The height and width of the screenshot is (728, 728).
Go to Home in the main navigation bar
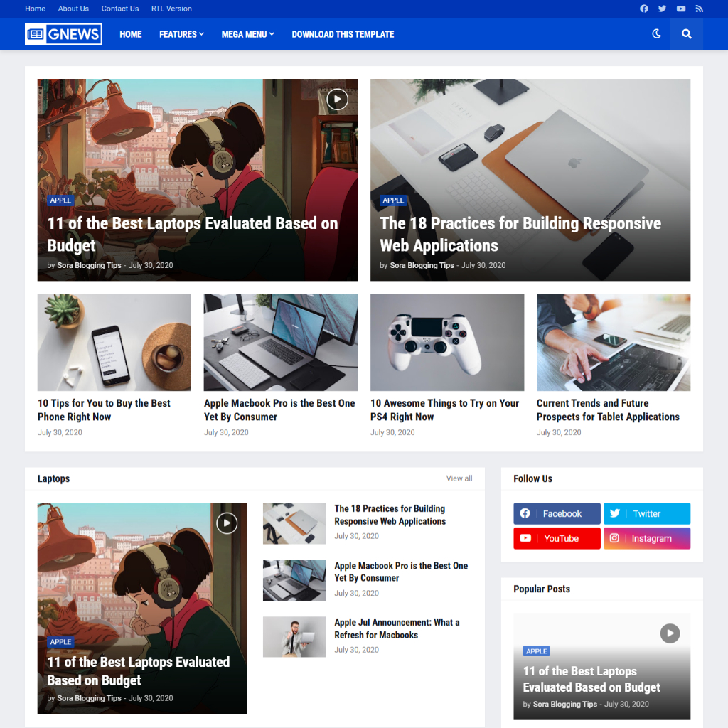pos(131,34)
